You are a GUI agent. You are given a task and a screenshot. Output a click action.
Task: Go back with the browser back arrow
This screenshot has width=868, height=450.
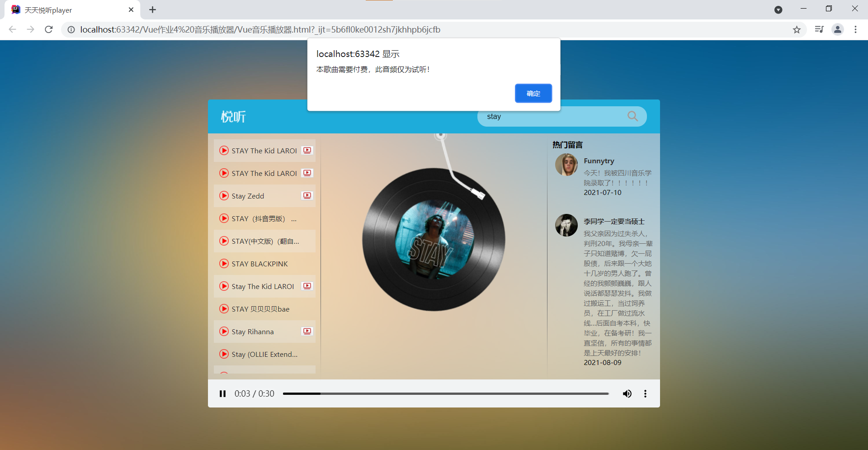coord(13,29)
